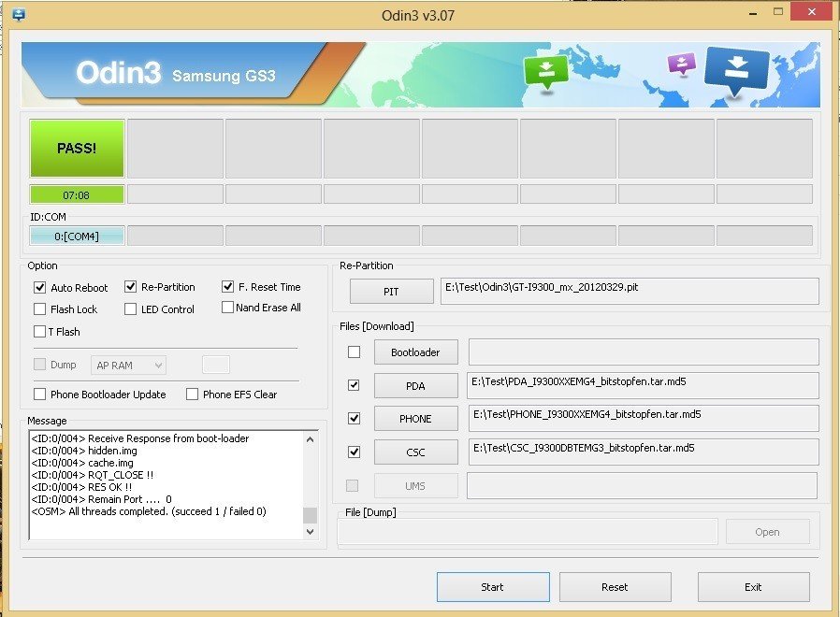Screen dimensions: 840x617
Task: Click the PHONE file path field
Action: (x=644, y=418)
